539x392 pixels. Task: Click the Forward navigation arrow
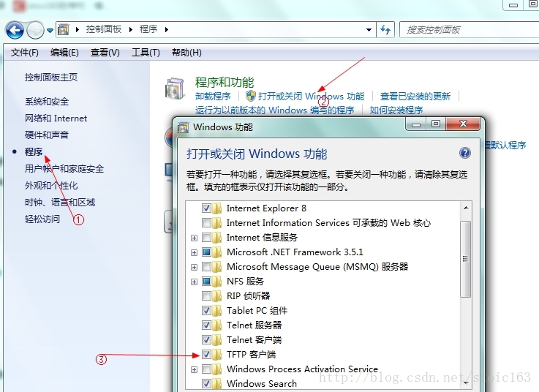pos(35,30)
